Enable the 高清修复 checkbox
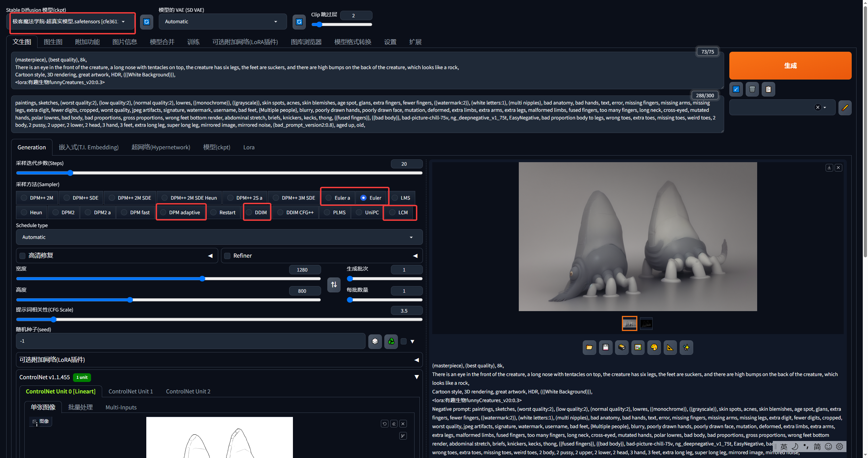Screen dimensions: 868x458 point(23,256)
